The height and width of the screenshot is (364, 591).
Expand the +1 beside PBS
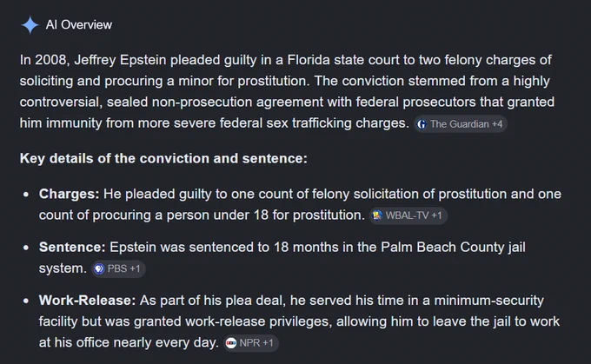[x=135, y=268]
